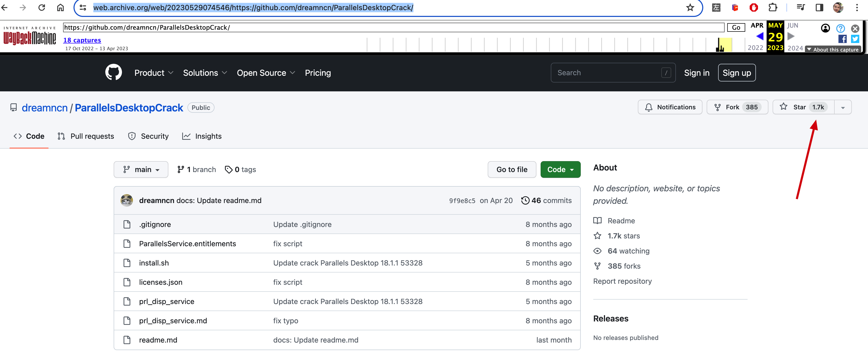The height and width of the screenshot is (354, 868).
Task: Expand the star lists dropdown arrow
Action: tap(843, 107)
